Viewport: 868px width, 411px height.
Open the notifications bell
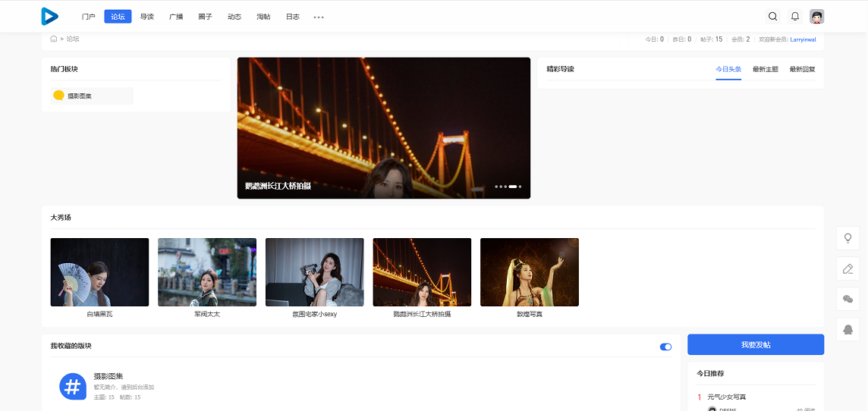point(794,16)
